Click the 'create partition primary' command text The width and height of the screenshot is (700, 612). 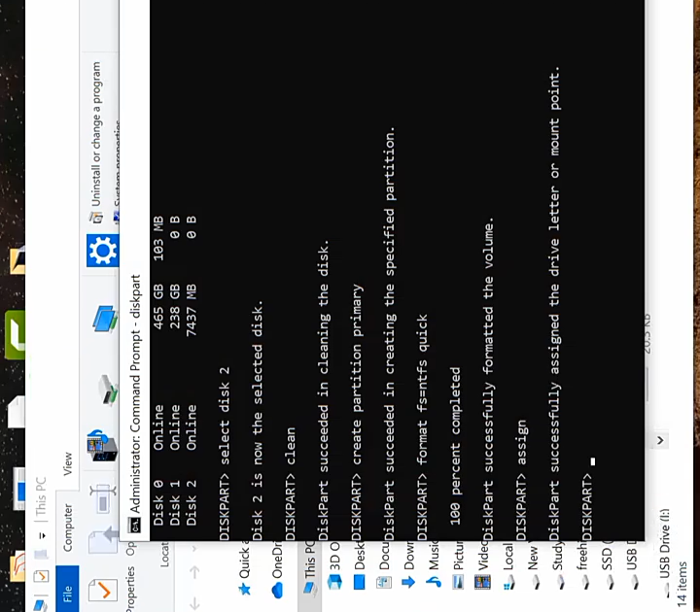click(357, 375)
